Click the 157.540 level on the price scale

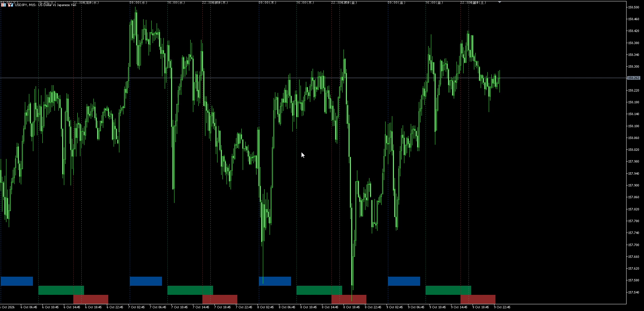(x=634, y=292)
